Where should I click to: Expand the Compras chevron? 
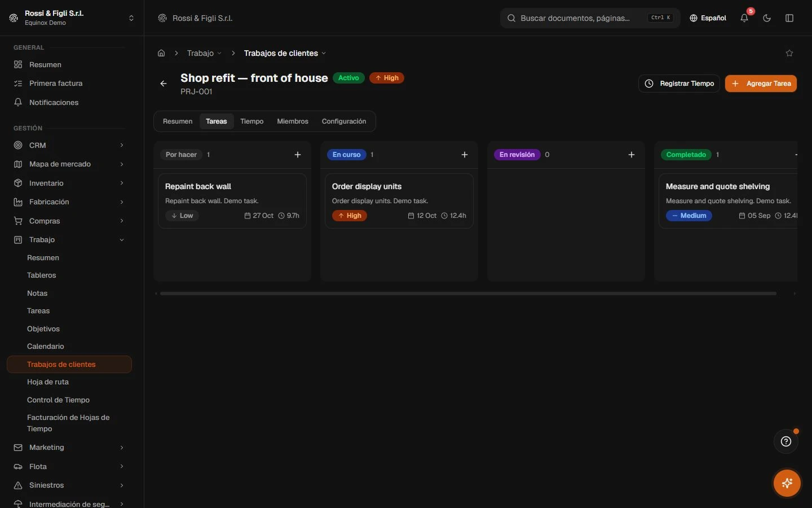pyautogui.click(x=122, y=221)
